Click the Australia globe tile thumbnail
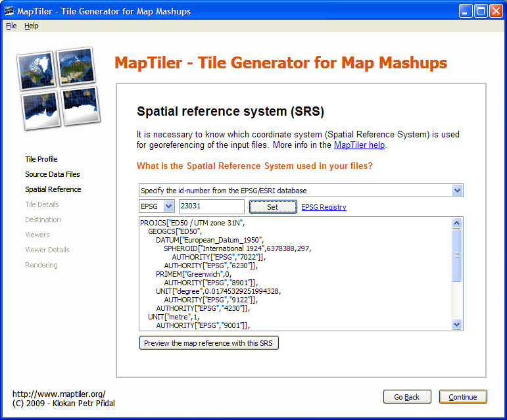Viewport: 507px width, 420px height. point(81,106)
